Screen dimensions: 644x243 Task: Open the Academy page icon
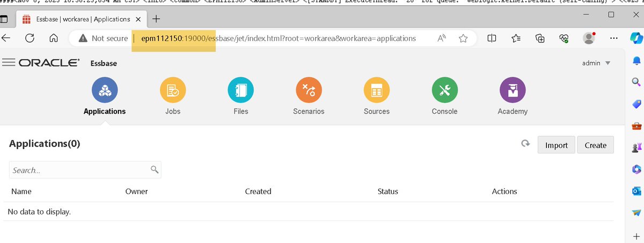coord(513,90)
